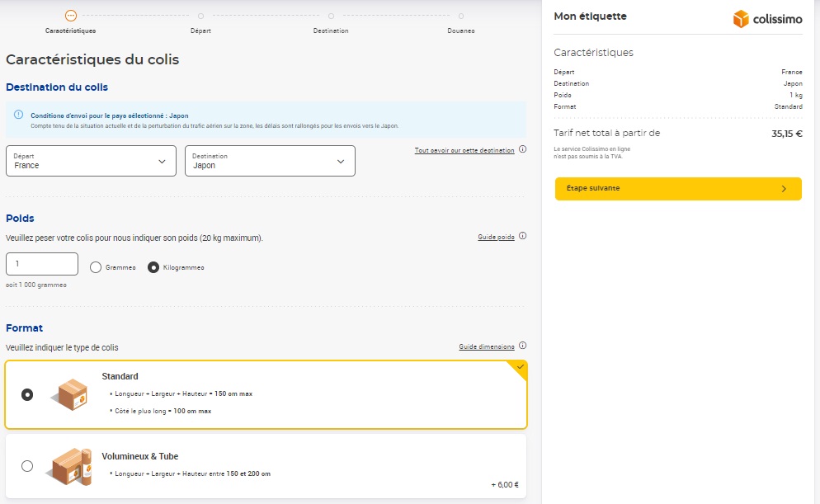Click the 'Format' section heading
This screenshot has height=504, width=820.
pos(24,328)
